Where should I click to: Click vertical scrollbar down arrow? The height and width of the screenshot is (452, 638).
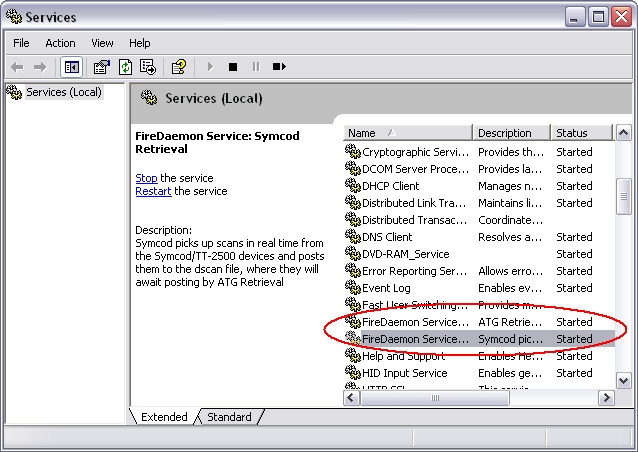pos(623,381)
